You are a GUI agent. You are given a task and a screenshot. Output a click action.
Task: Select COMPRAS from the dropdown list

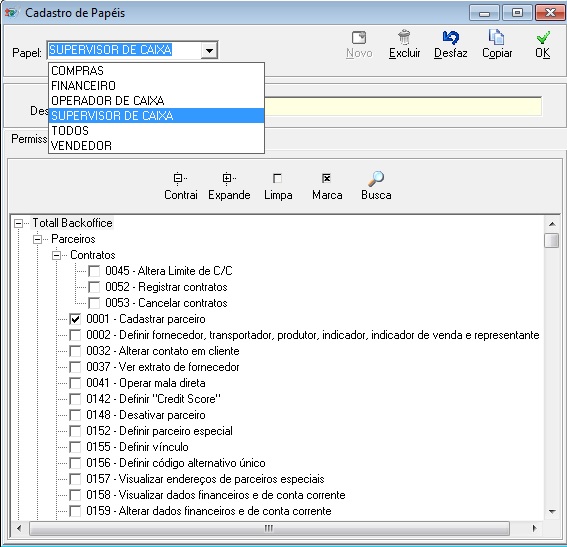click(x=156, y=70)
